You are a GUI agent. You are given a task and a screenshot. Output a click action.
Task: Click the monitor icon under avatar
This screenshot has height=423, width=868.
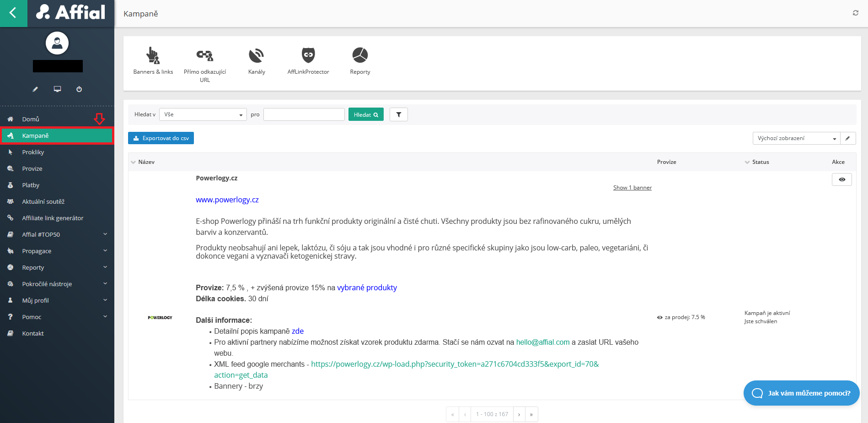[57, 89]
